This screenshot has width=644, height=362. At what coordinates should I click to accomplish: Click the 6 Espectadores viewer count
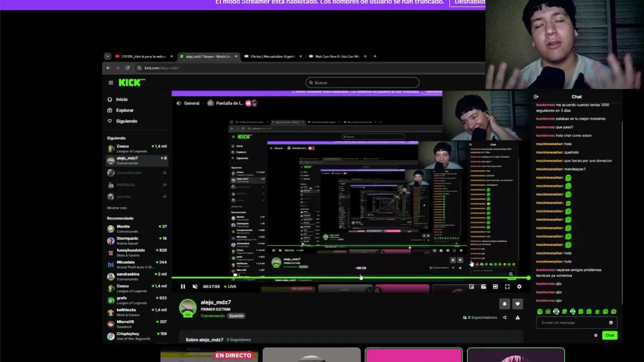pyautogui.click(x=479, y=317)
